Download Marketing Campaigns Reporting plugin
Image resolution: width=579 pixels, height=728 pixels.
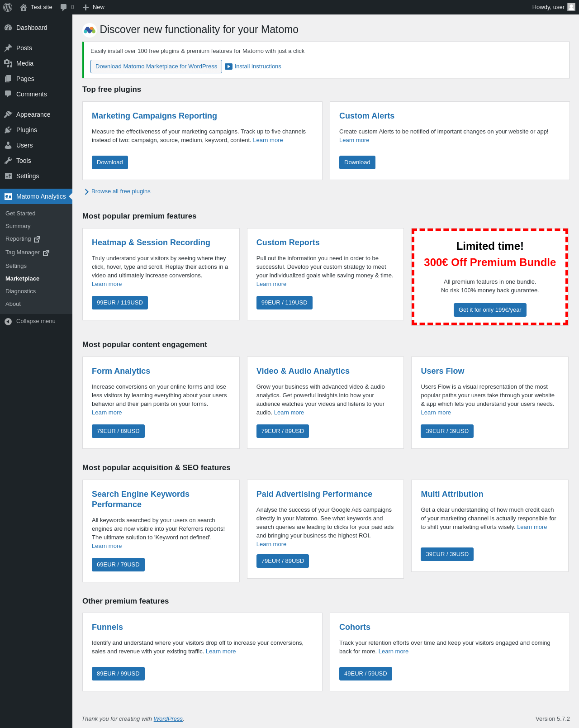[110, 162]
